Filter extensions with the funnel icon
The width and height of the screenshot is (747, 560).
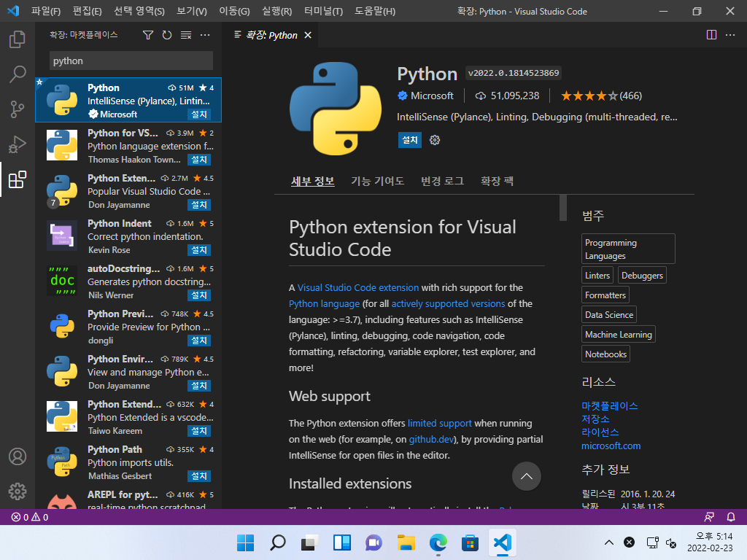(x=148, y=35)
